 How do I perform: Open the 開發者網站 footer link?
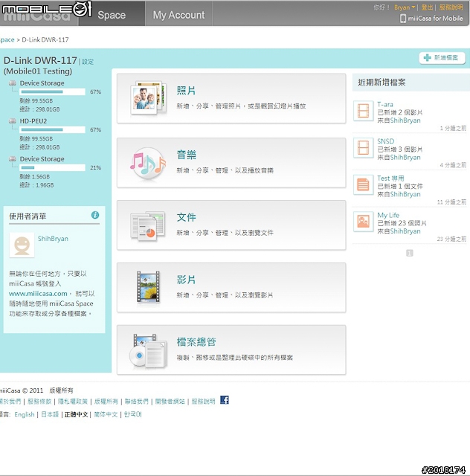[x=170, y=402]
